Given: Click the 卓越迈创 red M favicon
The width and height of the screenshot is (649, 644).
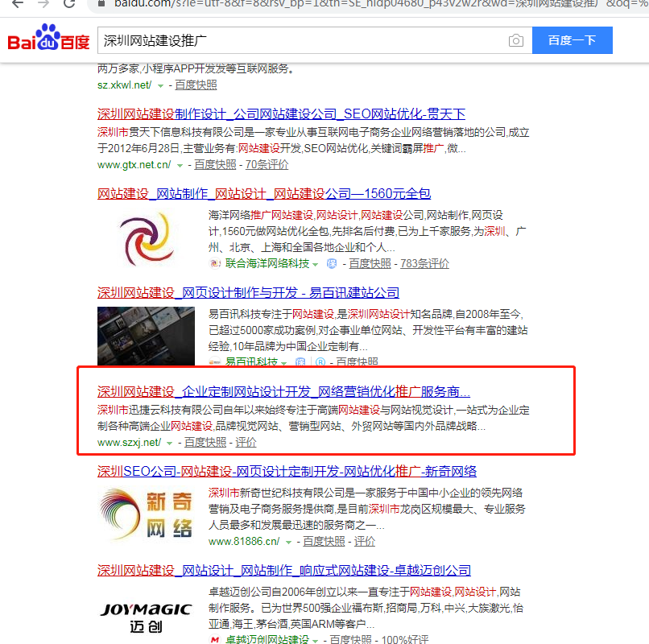Looking at the screenshot, I should [214, 639].
